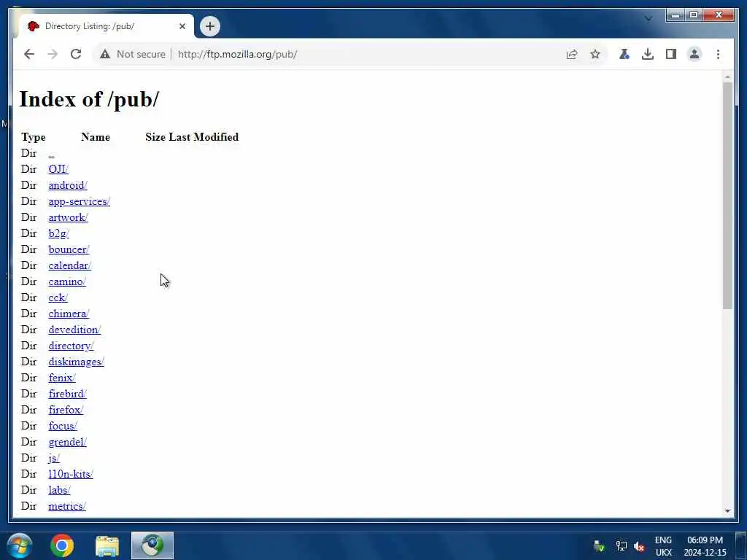Click the scrollbar down arrow
Image resolution: width=747 pixels, height=560 pixels.
point(727,511)
